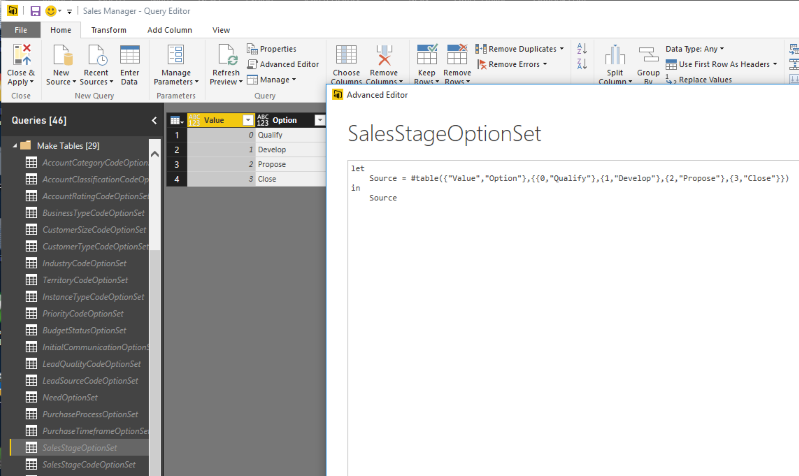The image size is (799, 476).
Task: Open the Advanced Editor from the ribbon
Action: (x=283, y=64)
